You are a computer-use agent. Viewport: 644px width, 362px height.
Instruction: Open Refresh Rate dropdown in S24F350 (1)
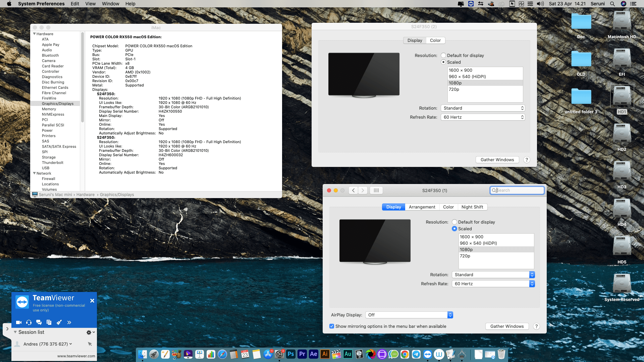(x=493, y=284)
